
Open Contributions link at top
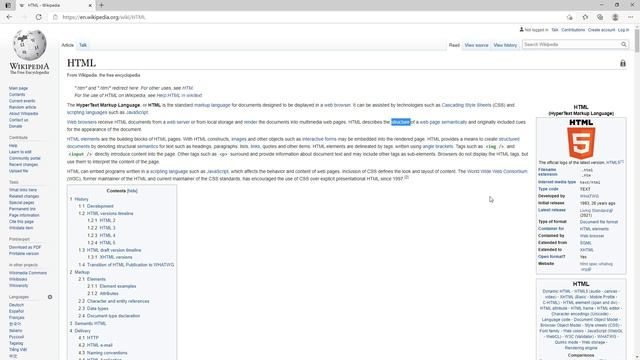pyautogui.click(x=573, y=30)
